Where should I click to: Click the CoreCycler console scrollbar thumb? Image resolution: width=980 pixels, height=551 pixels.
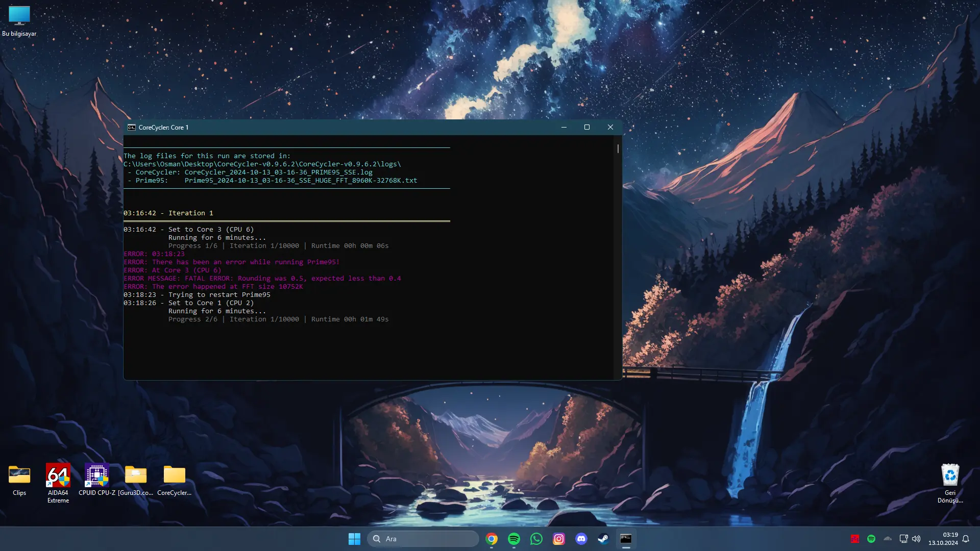pyautogui.click(x=618, y=148)
